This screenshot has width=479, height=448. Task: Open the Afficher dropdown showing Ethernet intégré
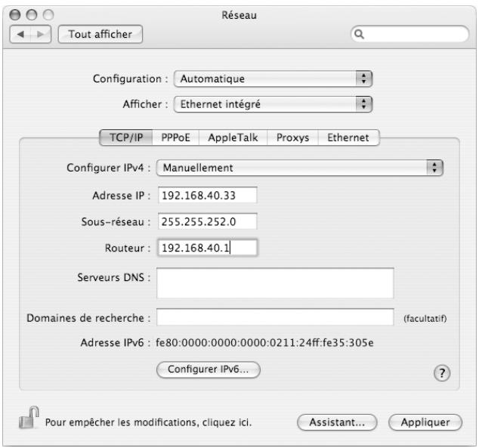coord(273,104)
